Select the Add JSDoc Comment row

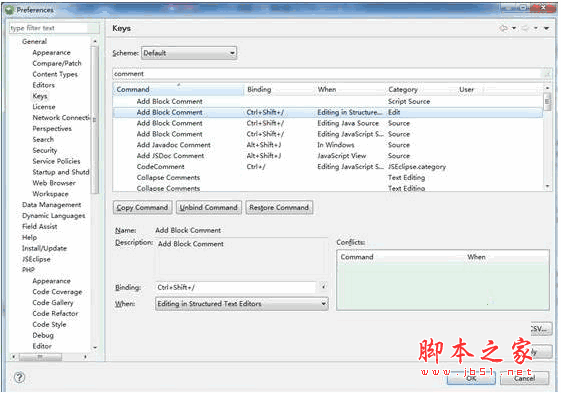point(328,156)
